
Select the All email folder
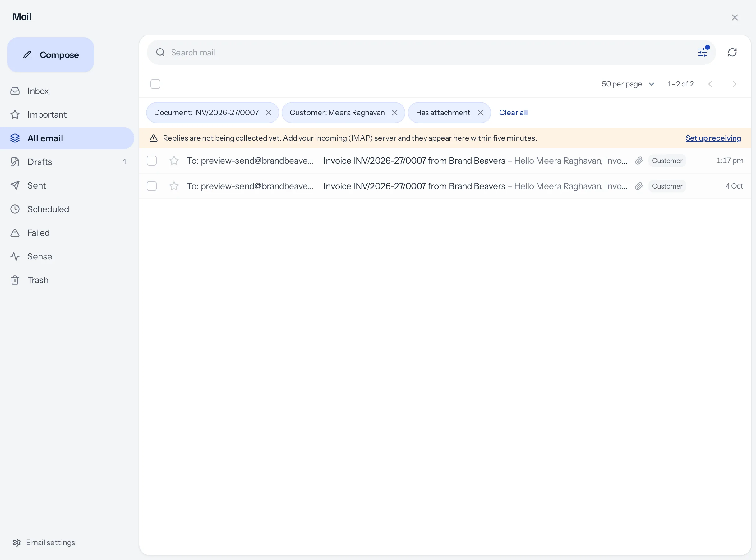tap(67, 138)
